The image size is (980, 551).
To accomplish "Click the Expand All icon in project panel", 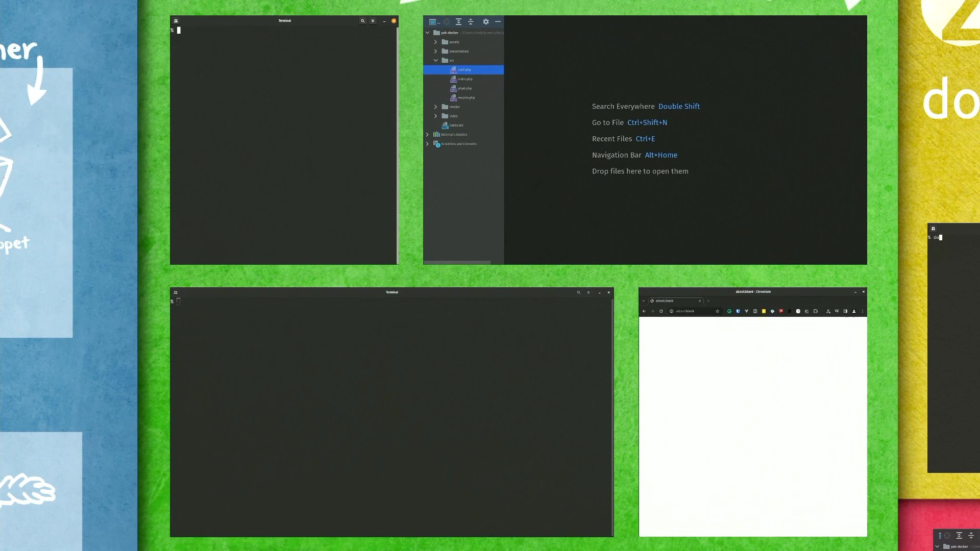I will [x=458, y=21].
